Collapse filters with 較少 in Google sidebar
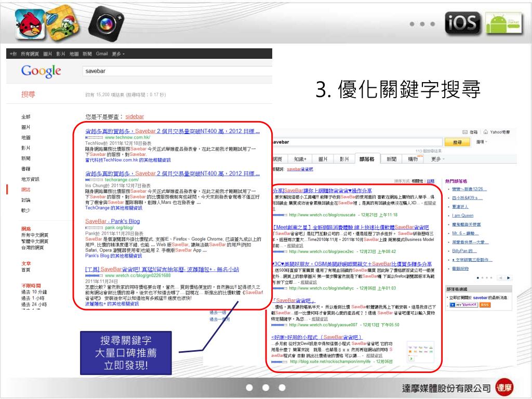532x399 pixels. point(26,210)
